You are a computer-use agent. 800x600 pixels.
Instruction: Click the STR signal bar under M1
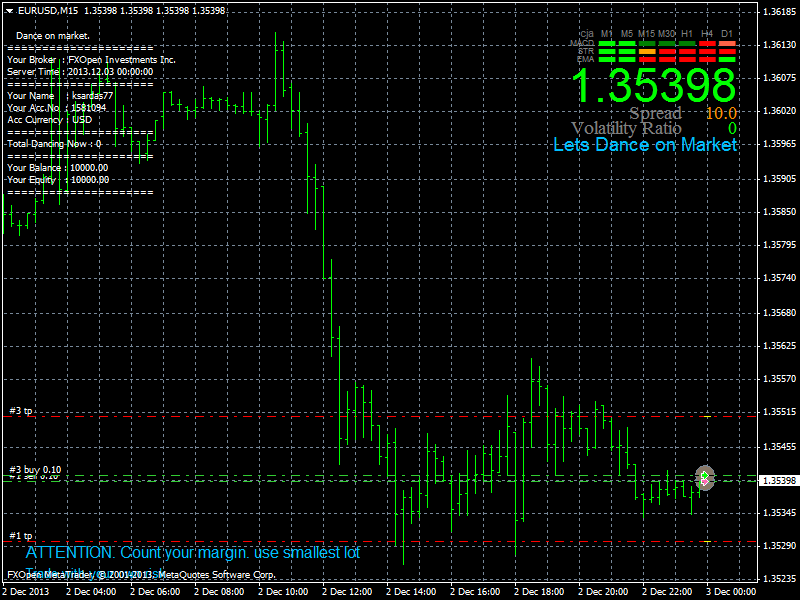(x=607, y=52)
